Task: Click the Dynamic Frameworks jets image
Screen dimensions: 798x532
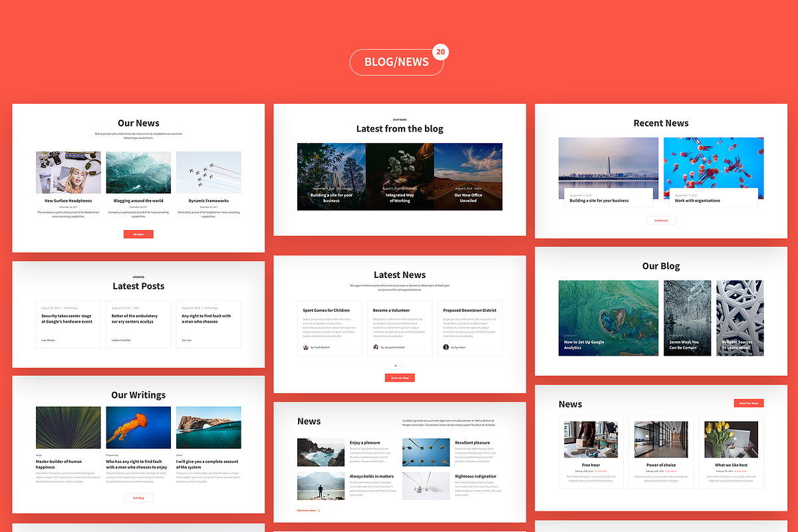Action: [209, 172]
